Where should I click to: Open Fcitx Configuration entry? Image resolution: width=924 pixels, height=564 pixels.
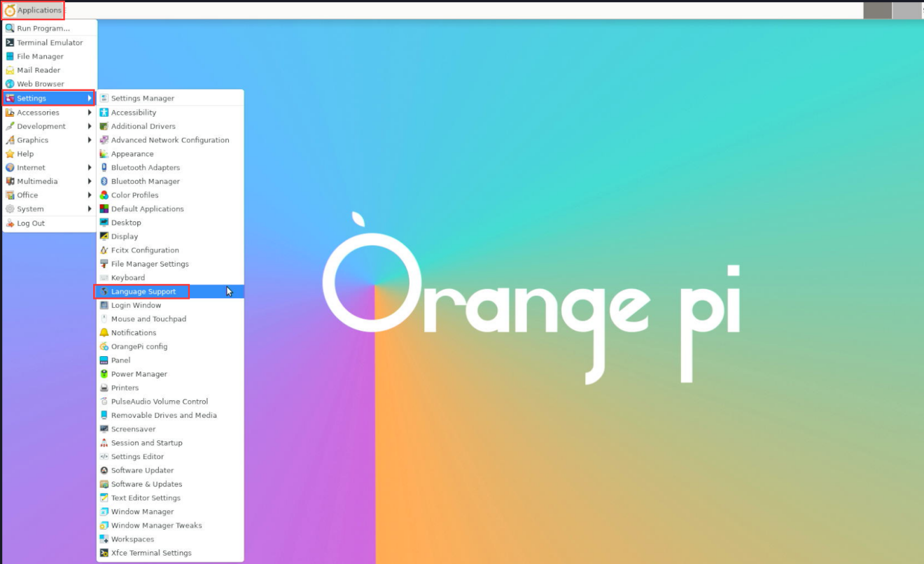click(170, 251)
